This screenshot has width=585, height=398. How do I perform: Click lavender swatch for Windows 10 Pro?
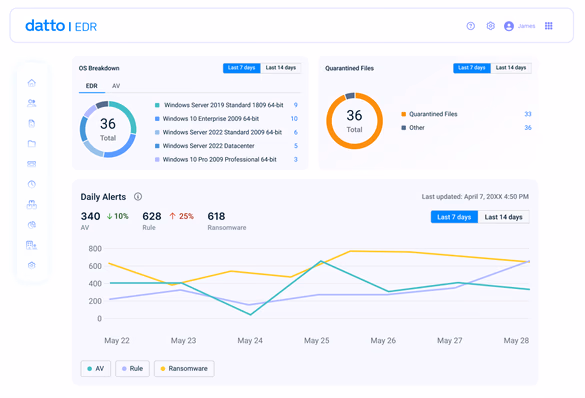pos(157,160)
